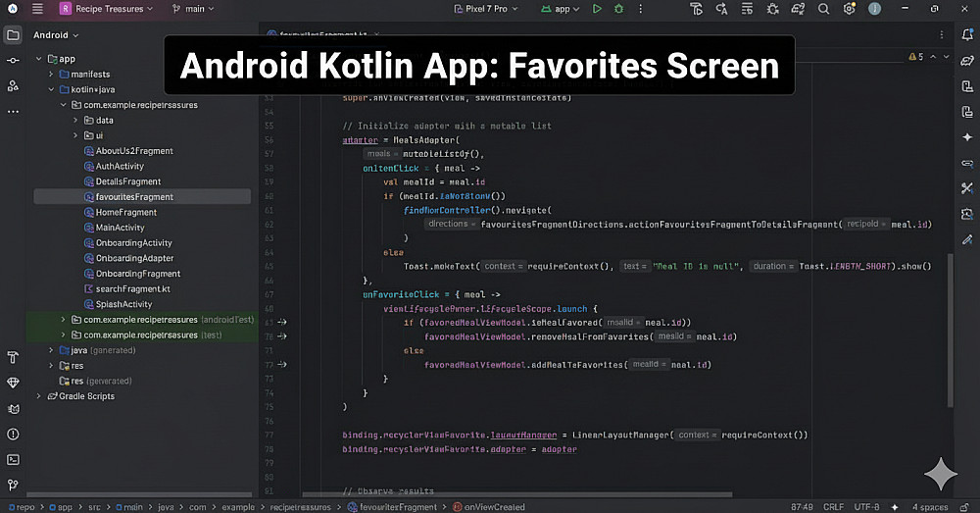This screenshot has height=513, width=980.
Task: Open the Gradle elephant tool window
Action: 967,61
